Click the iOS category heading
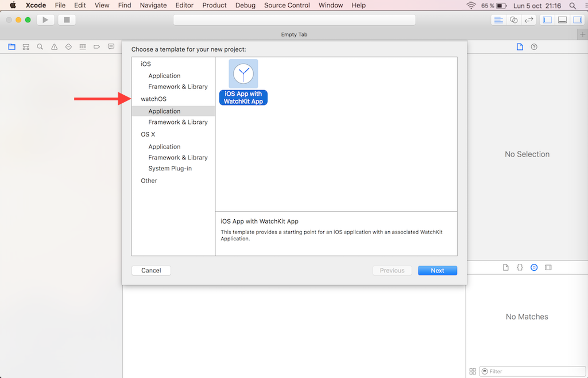This screenshot has width=588, height=378. tap(146, 64)
